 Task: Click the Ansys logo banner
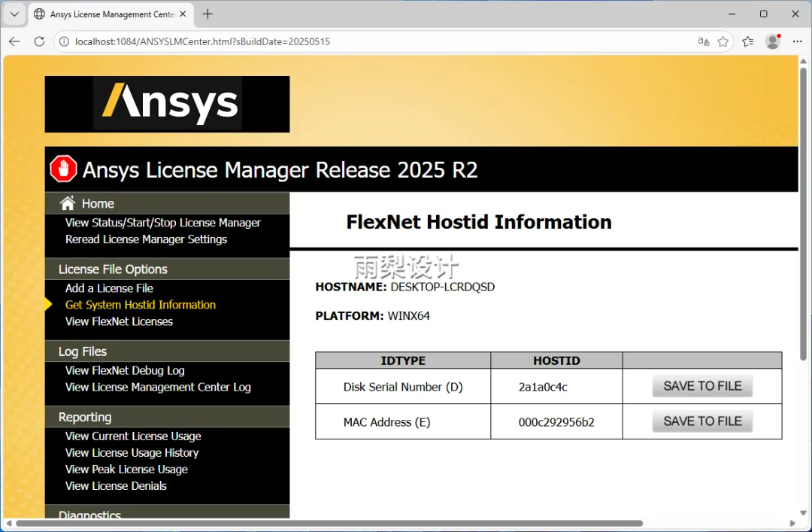point(167,105)
